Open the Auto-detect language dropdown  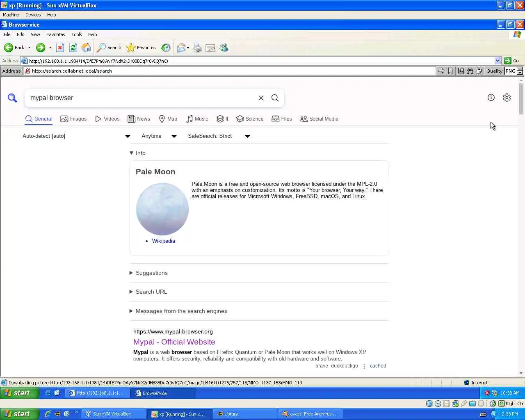76,136
